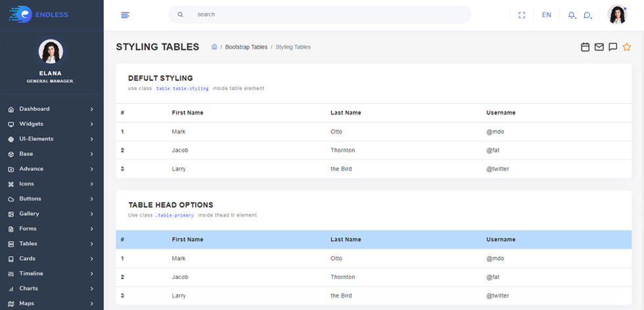Click the Dashboard home icon in sidebar

[x=11, y=109]
